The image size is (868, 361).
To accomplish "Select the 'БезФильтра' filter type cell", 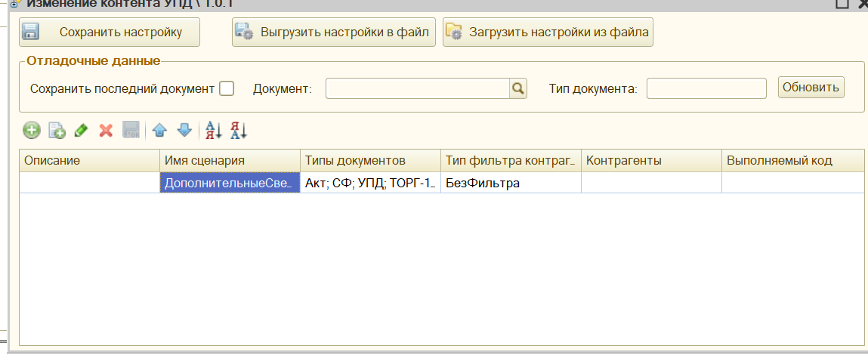I will coord(510,183).
